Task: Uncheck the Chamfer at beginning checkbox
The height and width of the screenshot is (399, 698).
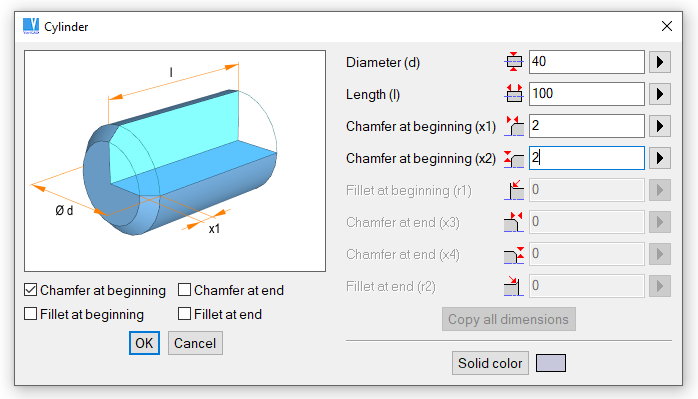Action: (x=31, y=290)
